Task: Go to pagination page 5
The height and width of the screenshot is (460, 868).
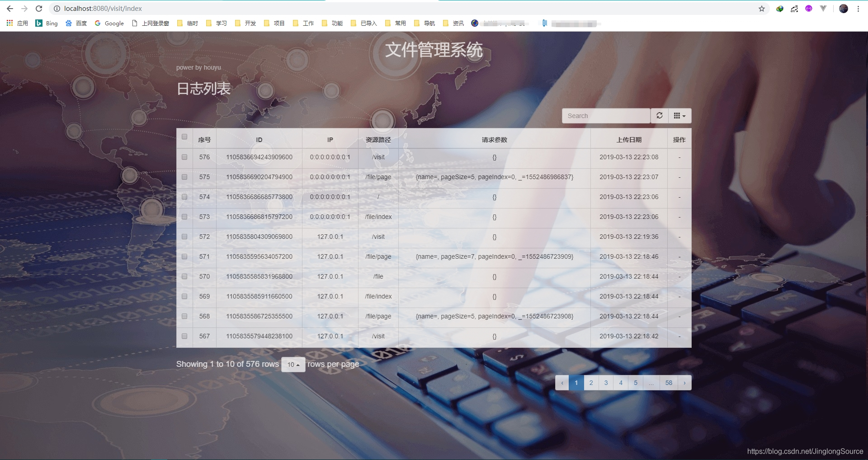Action: click(636, 383)
